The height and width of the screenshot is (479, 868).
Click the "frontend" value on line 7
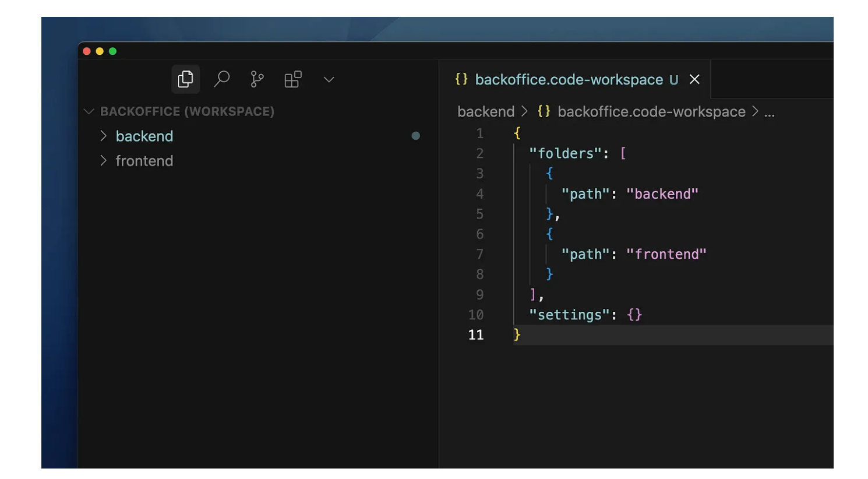pyautogui.click(x=666, y=254)
